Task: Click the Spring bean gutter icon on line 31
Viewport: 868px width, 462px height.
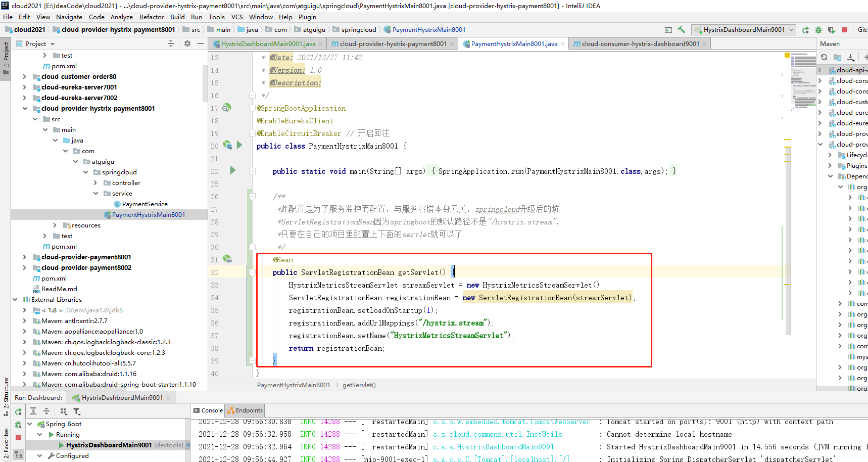Action: [x=227, y=259]
